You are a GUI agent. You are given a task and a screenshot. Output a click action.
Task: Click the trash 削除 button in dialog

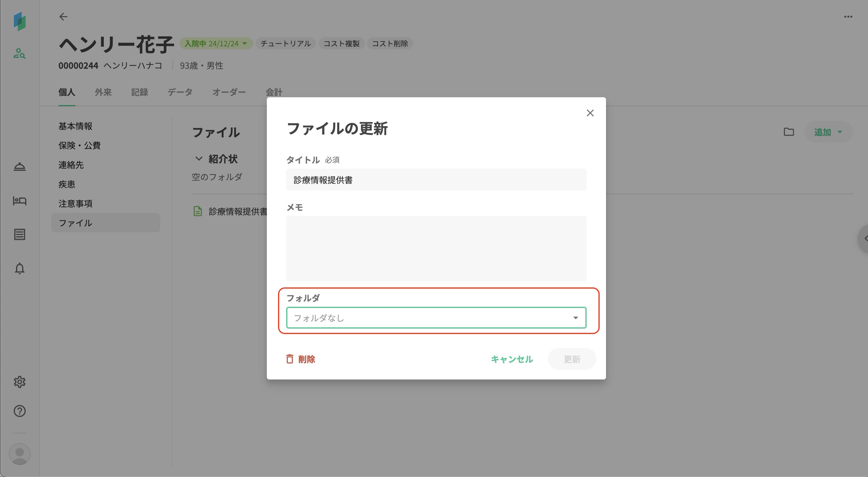[300, 359]
